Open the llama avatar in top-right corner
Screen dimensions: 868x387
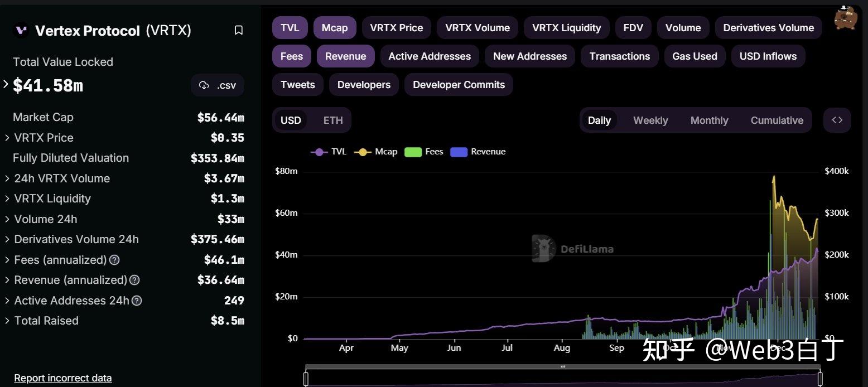tap(845, 17)
